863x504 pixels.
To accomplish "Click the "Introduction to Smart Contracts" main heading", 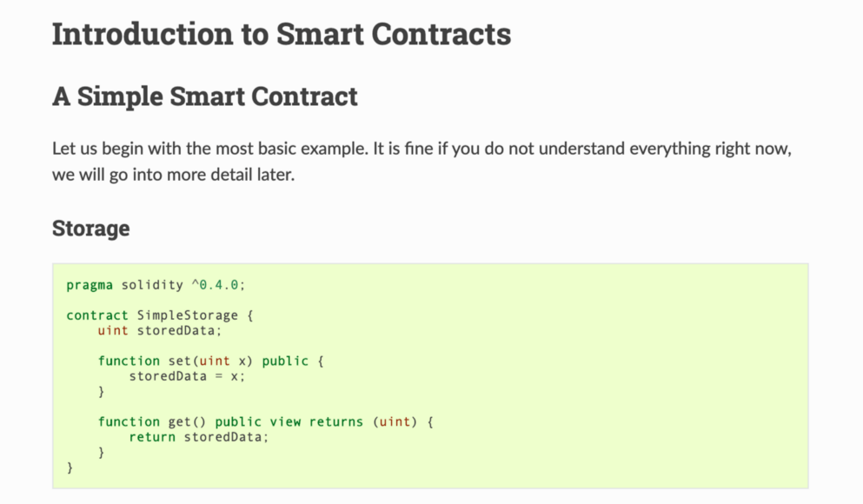I will click(281, 34).
